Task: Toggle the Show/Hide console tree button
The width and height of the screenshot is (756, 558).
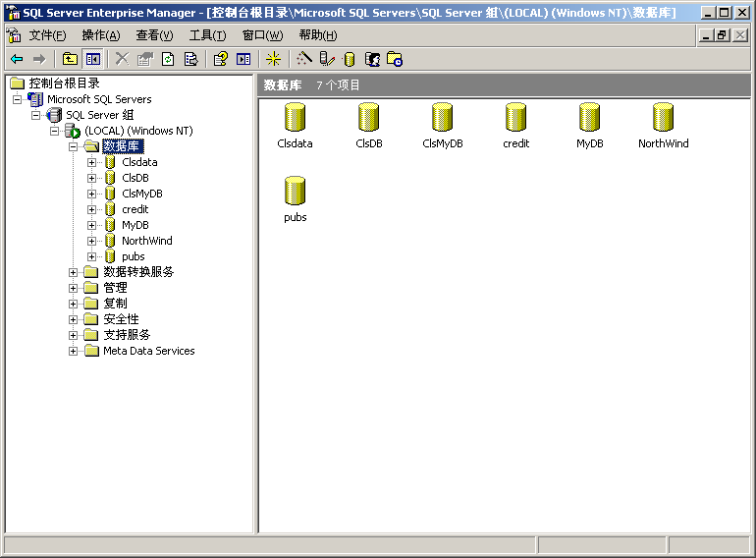Action: 93,59
